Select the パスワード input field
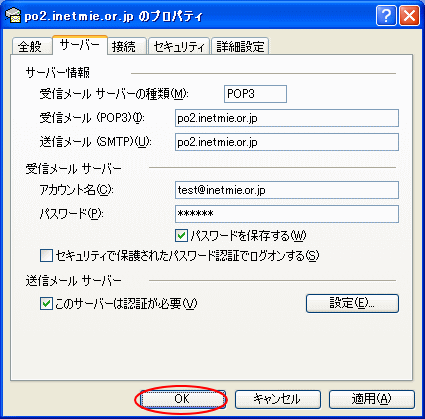Screen dimensions: 425x419 tap(287, 214)
